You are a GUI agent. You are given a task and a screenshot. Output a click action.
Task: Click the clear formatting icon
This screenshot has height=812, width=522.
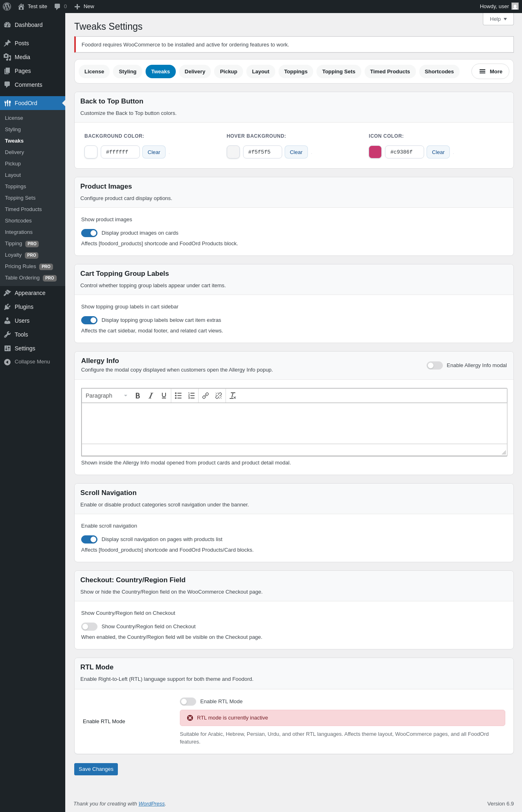pos(233,396)
